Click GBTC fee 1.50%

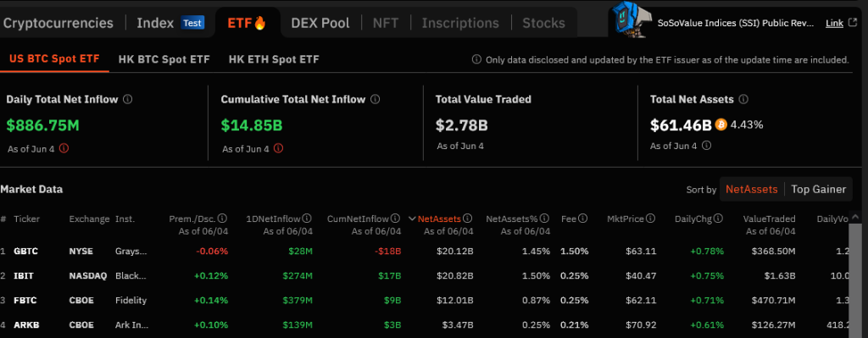(574, 251)
